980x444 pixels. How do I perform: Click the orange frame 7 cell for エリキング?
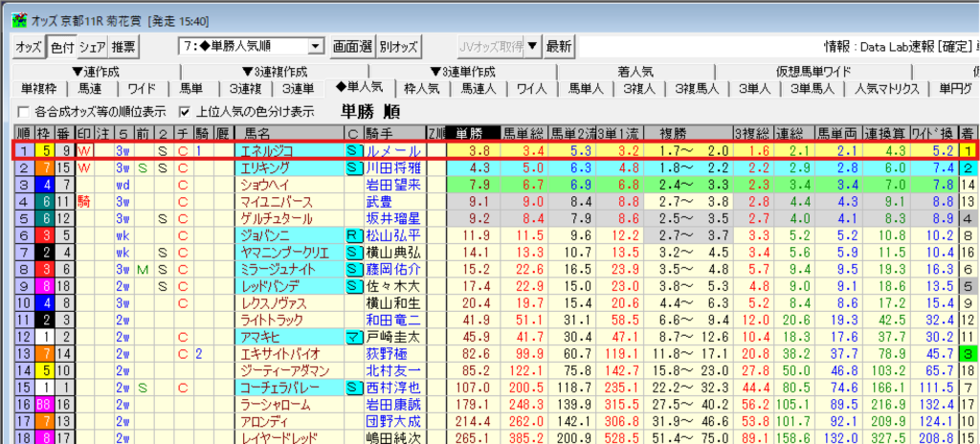[44, 167]
